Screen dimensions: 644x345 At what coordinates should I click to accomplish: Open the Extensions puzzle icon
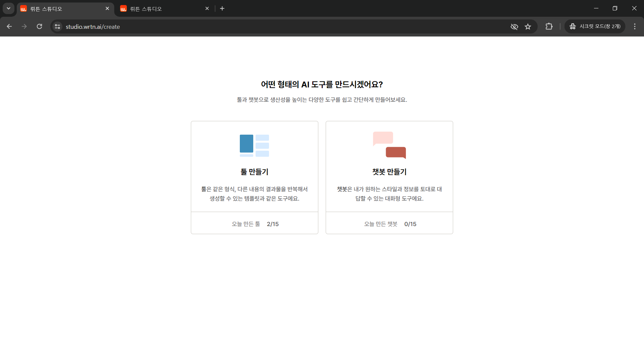[549, 26]
